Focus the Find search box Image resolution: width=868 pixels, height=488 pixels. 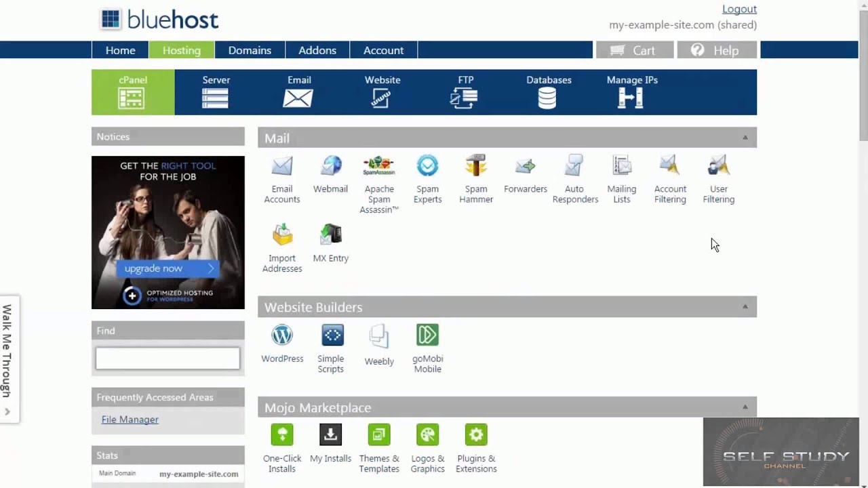167,359
